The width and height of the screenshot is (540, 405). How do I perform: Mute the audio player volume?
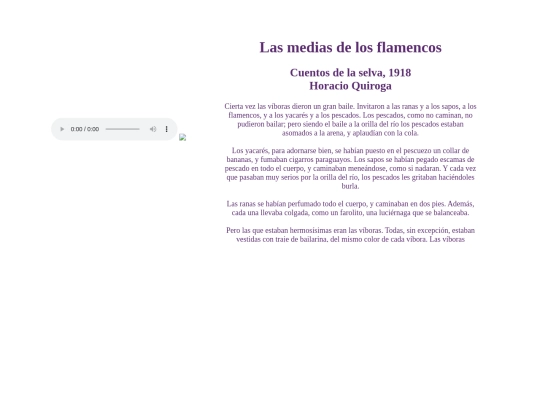click(x=153, y=129)
